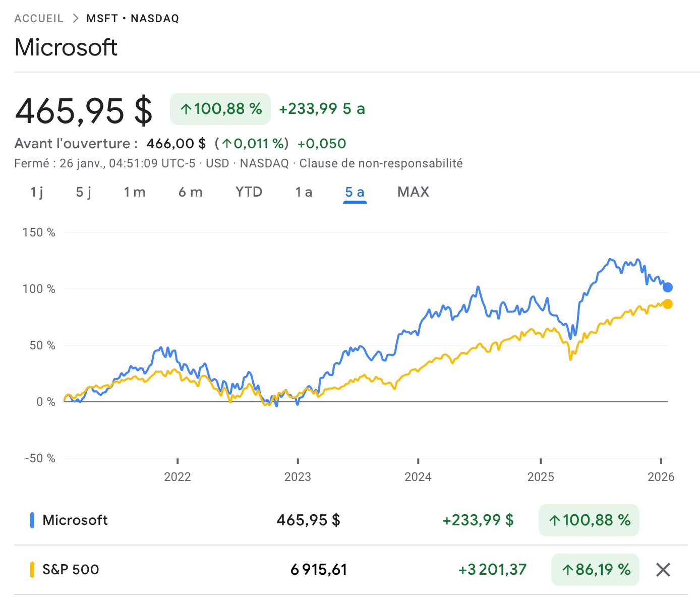The width and height of the screenshot is (700, 607).
Task: Click the blue Microsoft legend color bar
Action: [x=32, y=520]
